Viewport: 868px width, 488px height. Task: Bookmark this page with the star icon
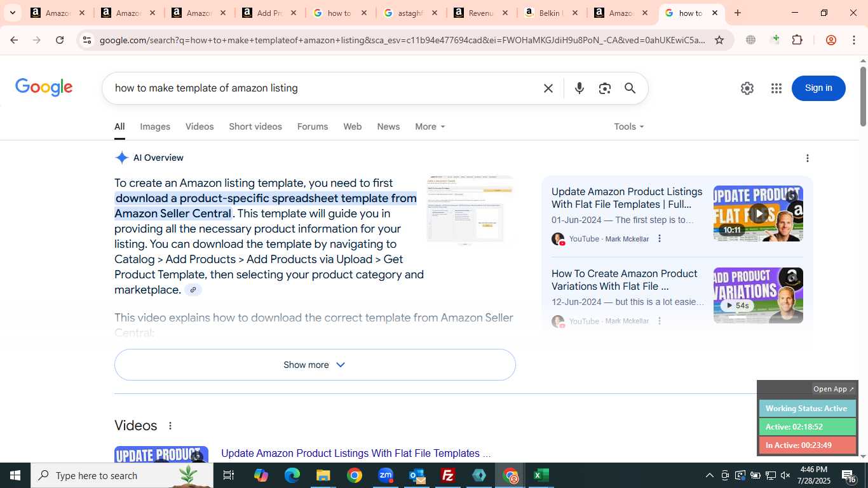pyautogui.click(x=719, y=40)
